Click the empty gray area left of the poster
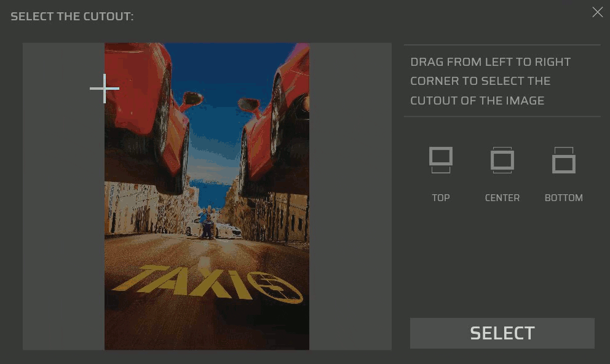This screenshot has height=364, width=610. click(63, 196)
